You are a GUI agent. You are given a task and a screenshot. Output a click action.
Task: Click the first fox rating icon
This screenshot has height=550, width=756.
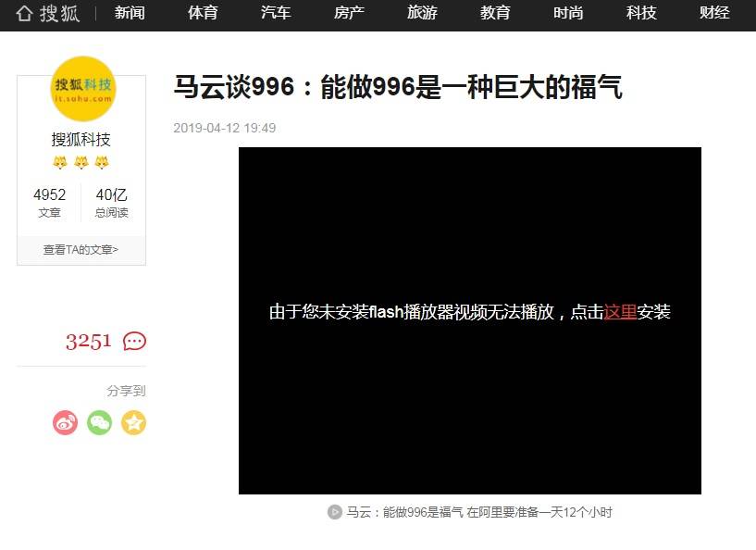tap(60, 163)
